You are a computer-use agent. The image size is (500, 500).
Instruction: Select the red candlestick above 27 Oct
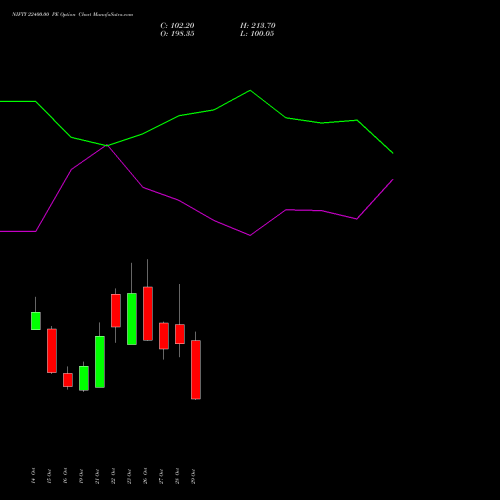point(164,336)
